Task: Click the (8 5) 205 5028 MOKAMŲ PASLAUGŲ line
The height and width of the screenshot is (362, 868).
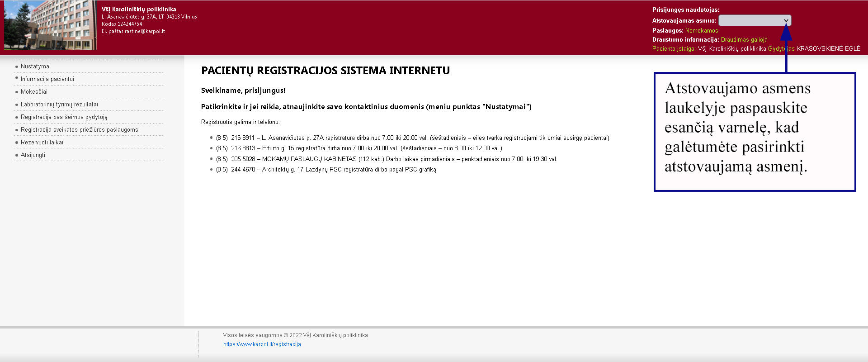Action: (387, 159)
